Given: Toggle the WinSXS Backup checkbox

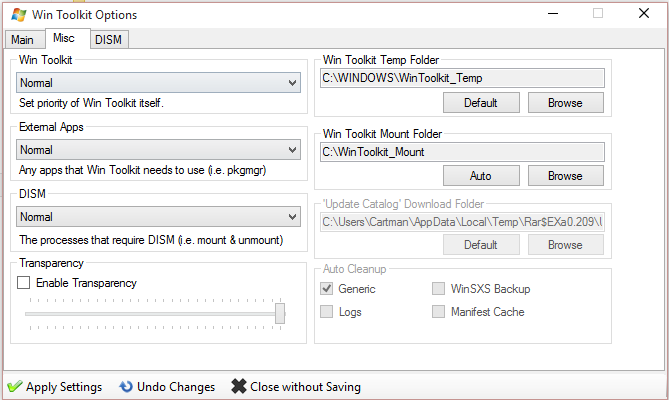Looking at the screenshot, I should click(438, 289).
